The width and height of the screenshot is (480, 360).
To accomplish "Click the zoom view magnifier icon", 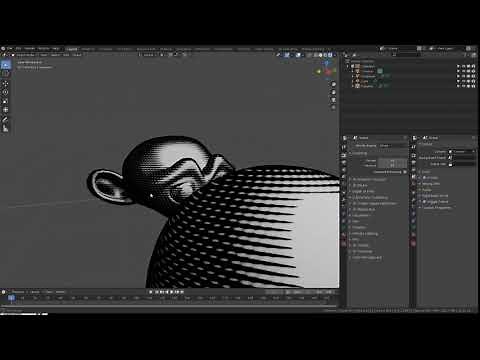I will pos(333,84).
